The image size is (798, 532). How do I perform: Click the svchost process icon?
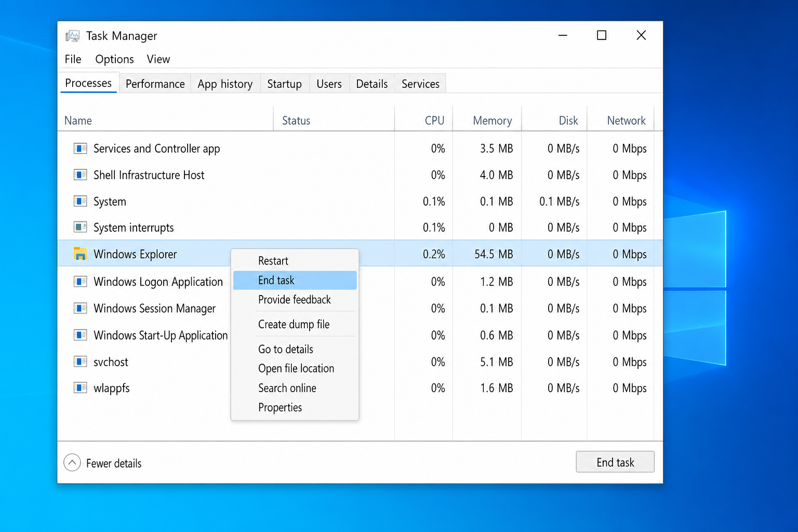click(x=80, y=362)
